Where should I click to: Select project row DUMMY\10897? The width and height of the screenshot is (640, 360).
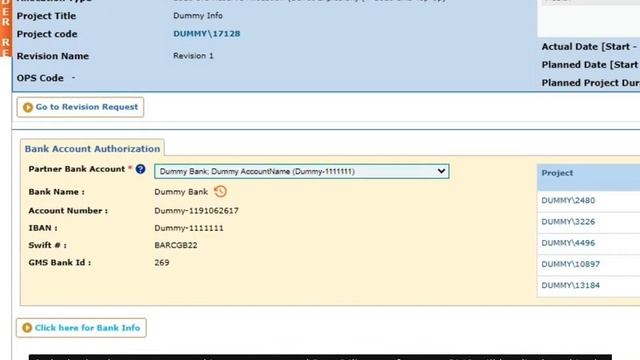pos(589,264)
